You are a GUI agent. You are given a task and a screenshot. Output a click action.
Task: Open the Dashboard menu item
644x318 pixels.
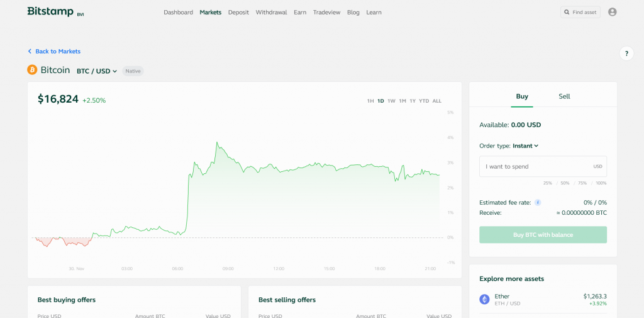coord(178,13)
